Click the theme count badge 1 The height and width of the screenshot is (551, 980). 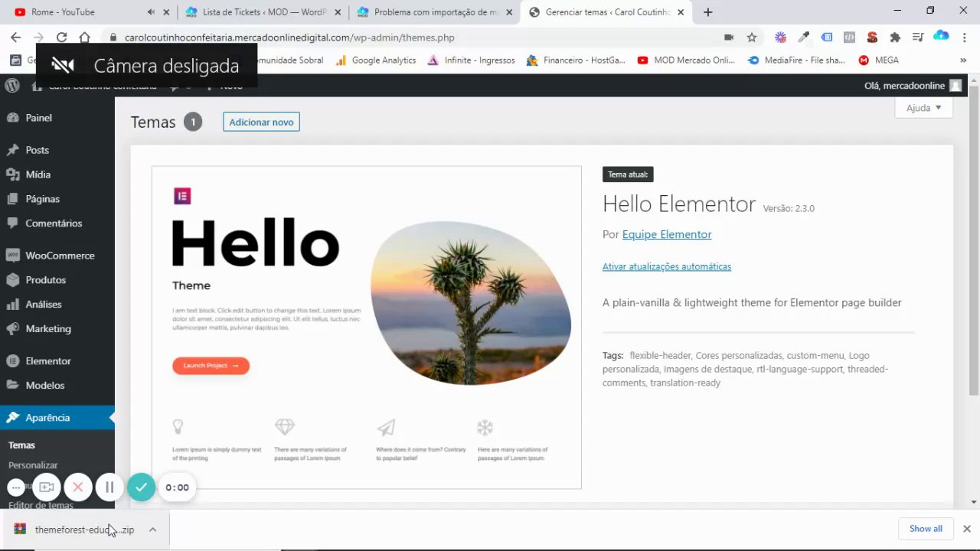[x=193, y=122]
